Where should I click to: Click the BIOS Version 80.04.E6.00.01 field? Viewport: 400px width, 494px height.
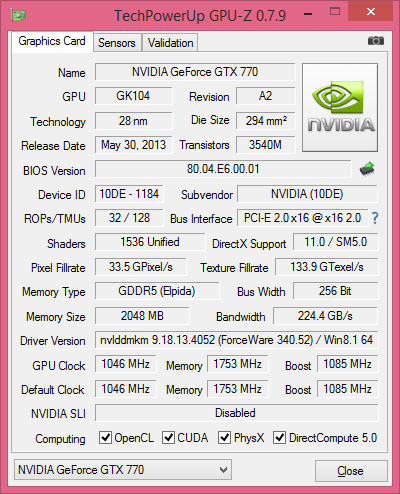(x=223, y=169)
